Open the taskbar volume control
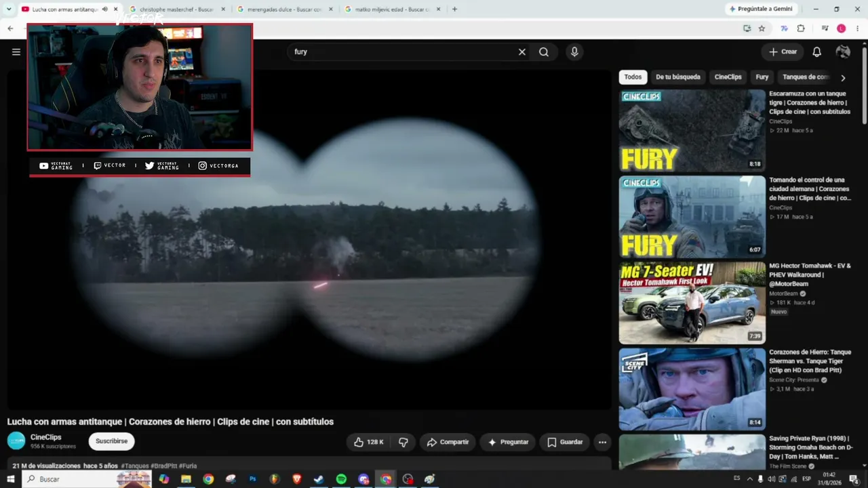 [x=771, y=479]
